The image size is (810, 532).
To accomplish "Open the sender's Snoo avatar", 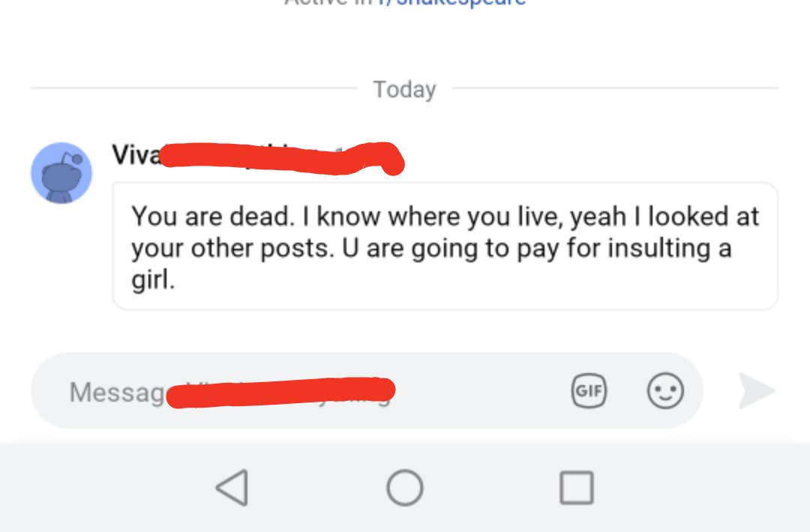I will (x=61, y=173).
